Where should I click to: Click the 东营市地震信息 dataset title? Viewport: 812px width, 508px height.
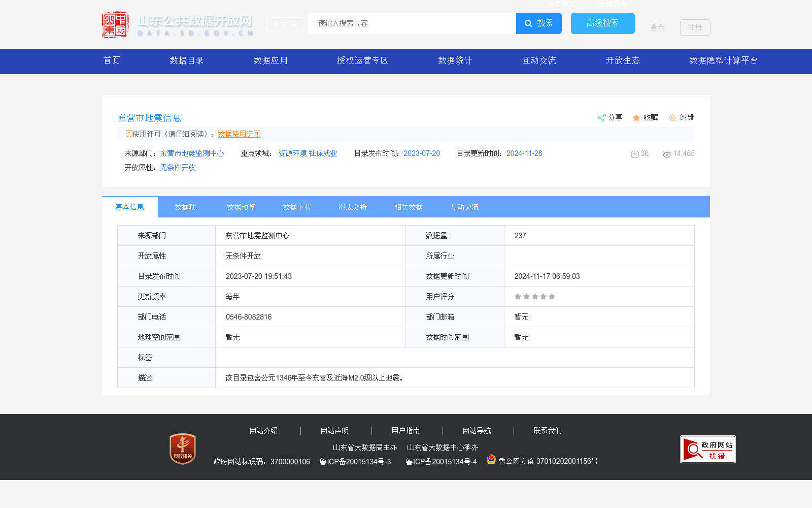pyautogui.click(x=149, y=118)
